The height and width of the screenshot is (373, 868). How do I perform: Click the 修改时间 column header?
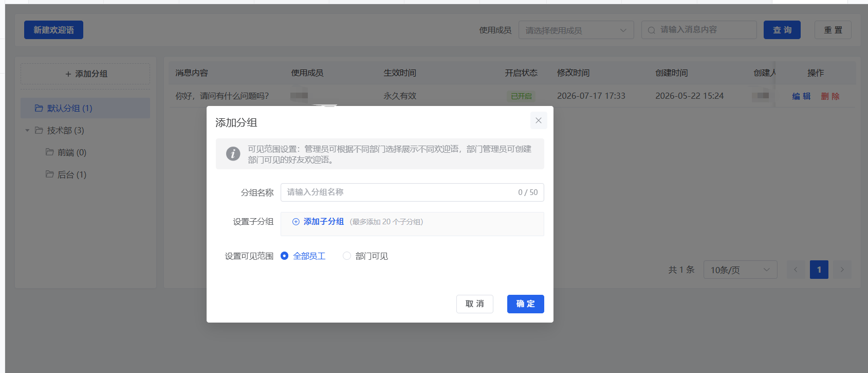[574, 73]
